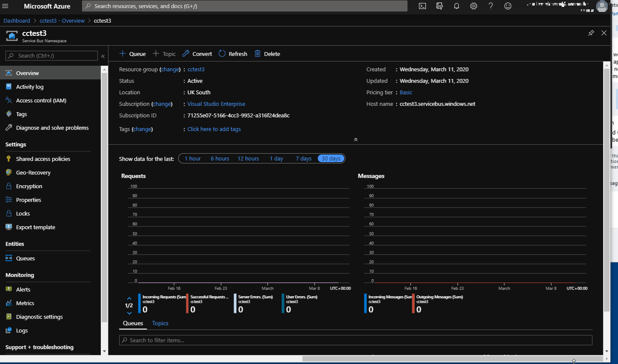Change the subscription
The width and height of the screenshot is (618, 364).
[162, 104]
